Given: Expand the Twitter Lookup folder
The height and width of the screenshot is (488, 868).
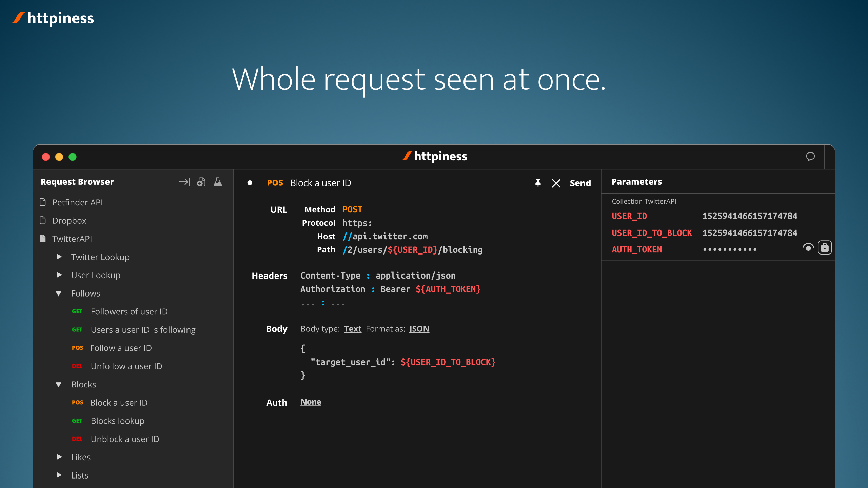Looking at the screenshot, I should tap(59, 257).
